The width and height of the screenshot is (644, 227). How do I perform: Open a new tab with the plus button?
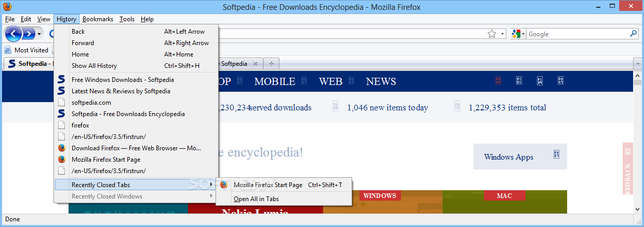[271, 64]
